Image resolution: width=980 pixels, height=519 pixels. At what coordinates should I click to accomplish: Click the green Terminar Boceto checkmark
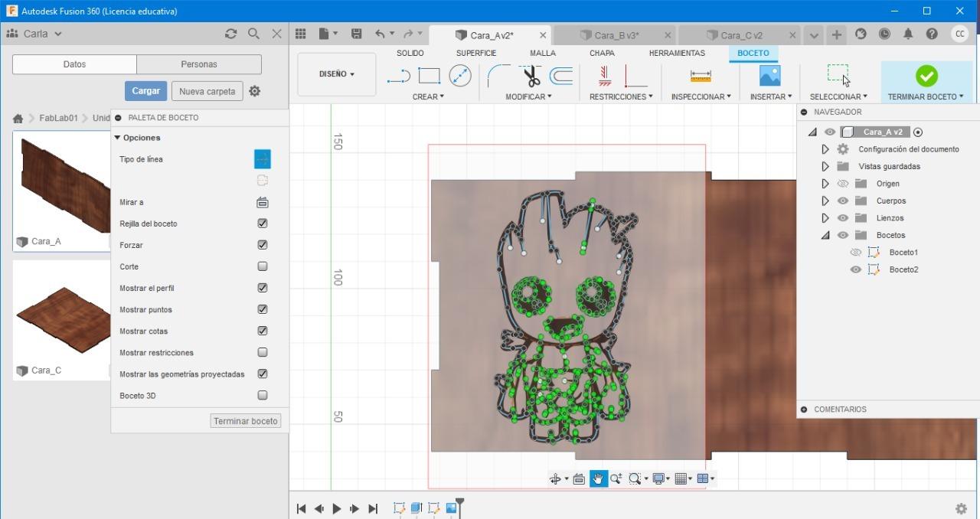tap(926, 75)
